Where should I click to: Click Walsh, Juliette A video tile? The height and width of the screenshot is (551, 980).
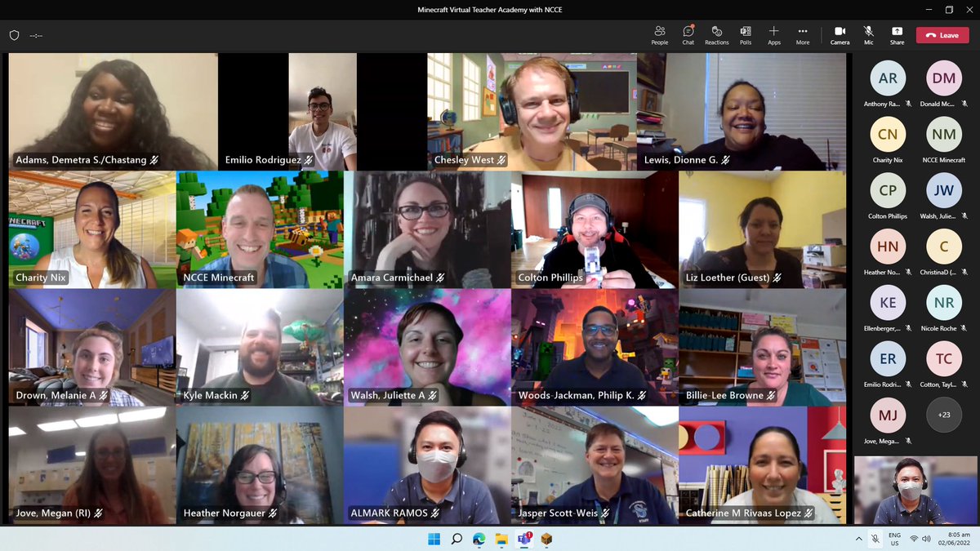tap(427, 348)
